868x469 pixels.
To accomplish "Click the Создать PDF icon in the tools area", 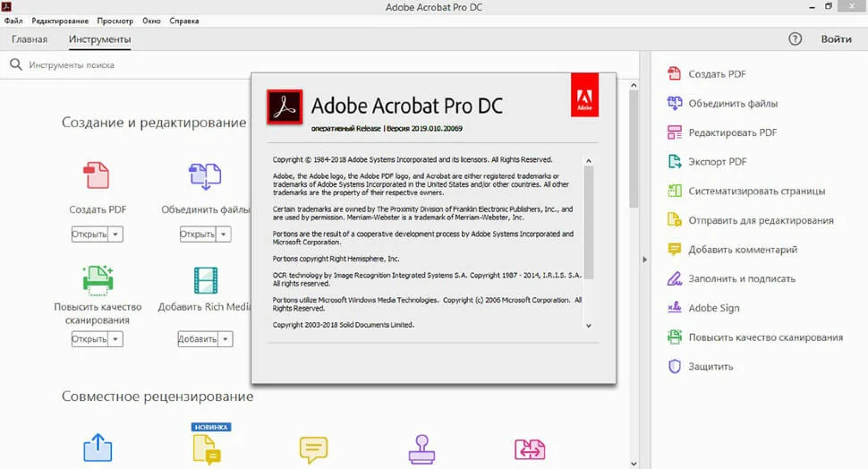I will point(97,175).
